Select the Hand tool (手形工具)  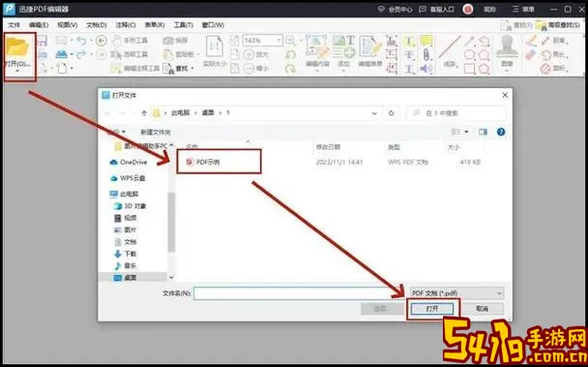pyautogui.click(x=131, y=41)
